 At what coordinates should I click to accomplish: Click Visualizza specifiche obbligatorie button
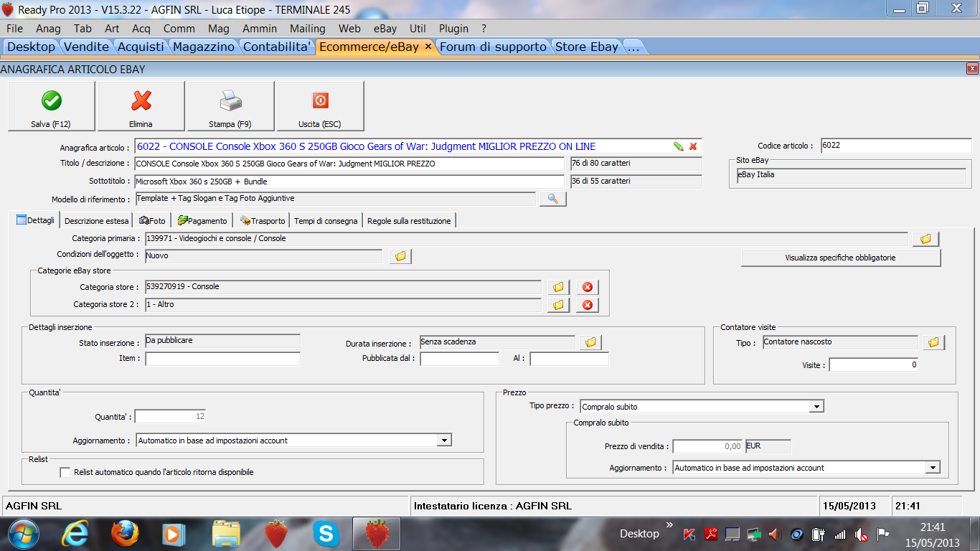[x=840, y=258]
